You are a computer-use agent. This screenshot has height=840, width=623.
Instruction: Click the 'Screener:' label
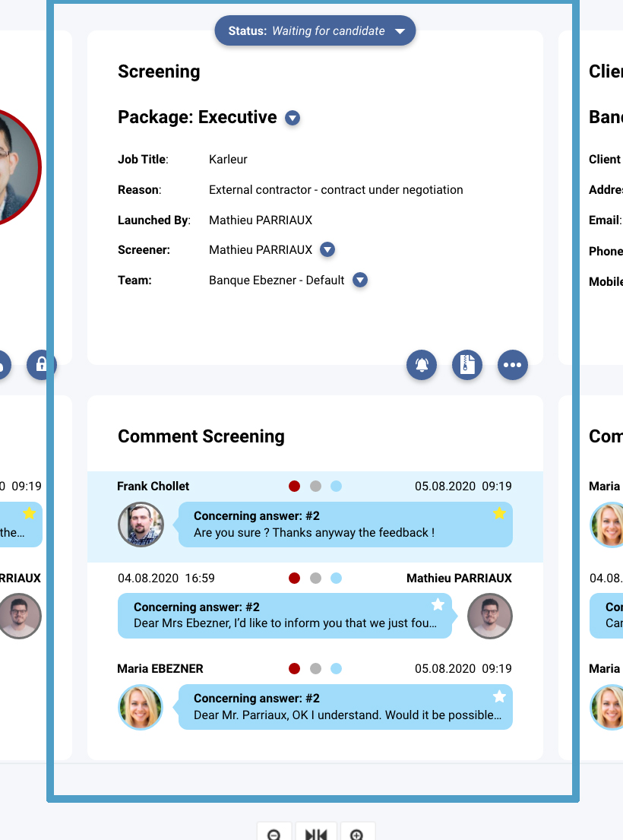point(144,249)
